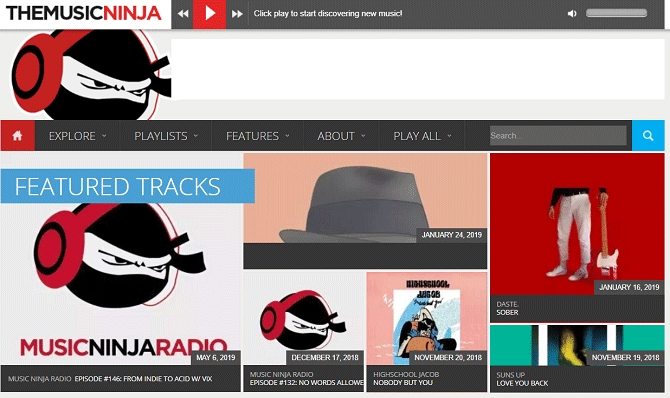Open the Suns Up teal artwork thumbnail
Viewport: 670px width, 398px height.
[x=577, y=345]
